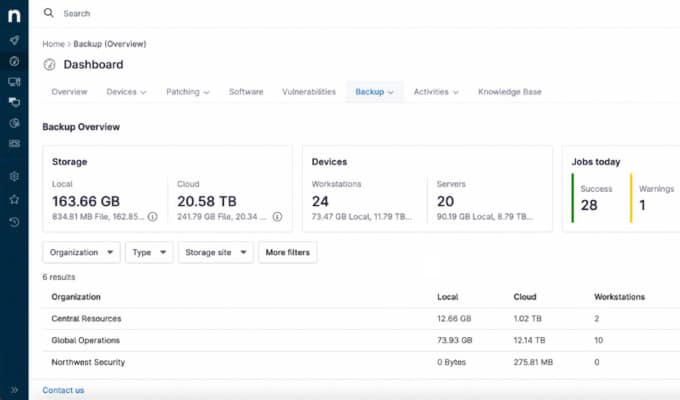The image size is (680, 400).
Task: Switch to the Vulnerabilities tab
Action: click(309, 92)
